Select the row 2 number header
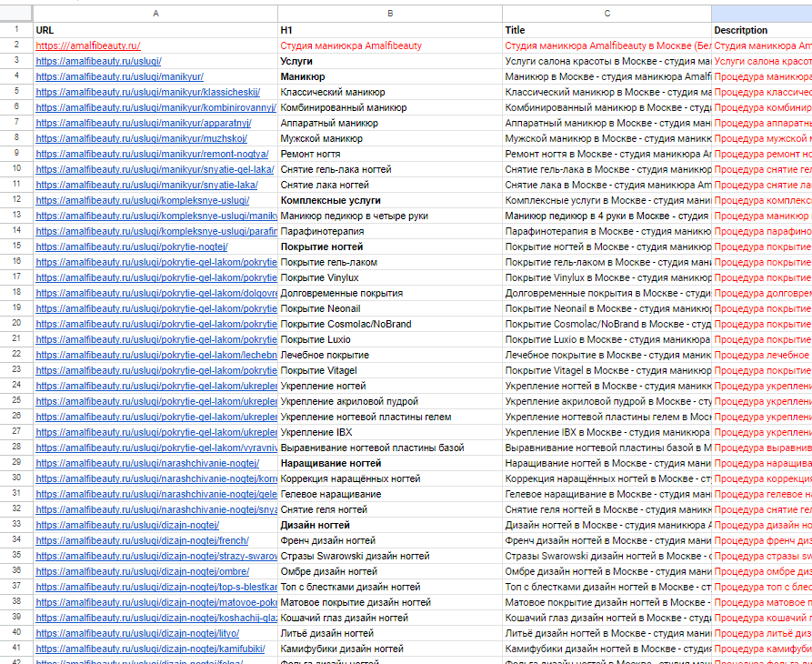The width and height of the screenshot is (812, 664). click(x=16, y=45)
